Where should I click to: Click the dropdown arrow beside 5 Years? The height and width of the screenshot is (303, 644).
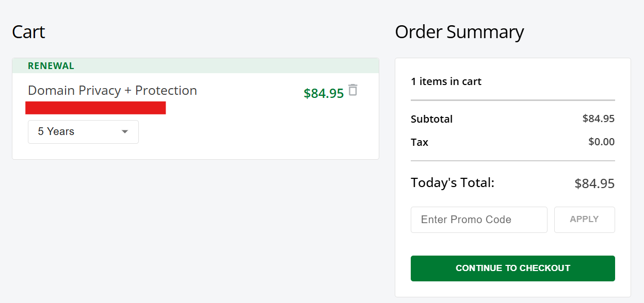pyautogui.click(x=124, y=132)
